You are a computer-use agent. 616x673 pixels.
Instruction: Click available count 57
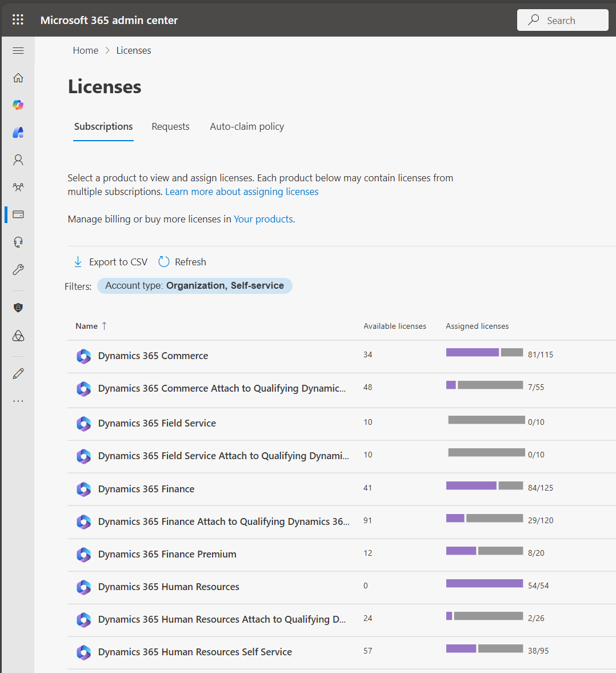click(367, 651)
